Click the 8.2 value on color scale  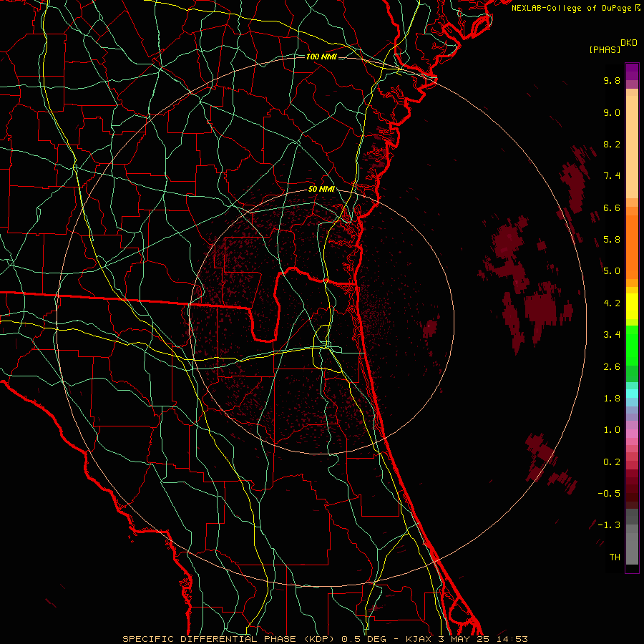pos(612,144)
